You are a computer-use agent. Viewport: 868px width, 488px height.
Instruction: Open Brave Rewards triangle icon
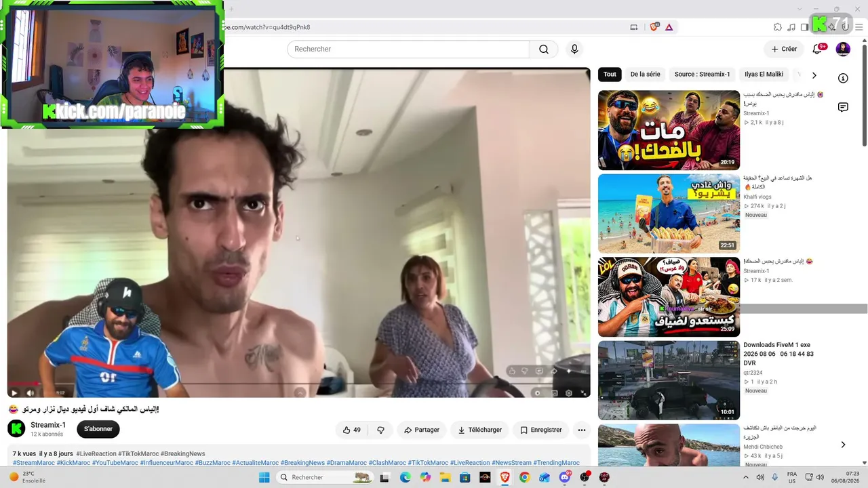(x=669, y=27)
